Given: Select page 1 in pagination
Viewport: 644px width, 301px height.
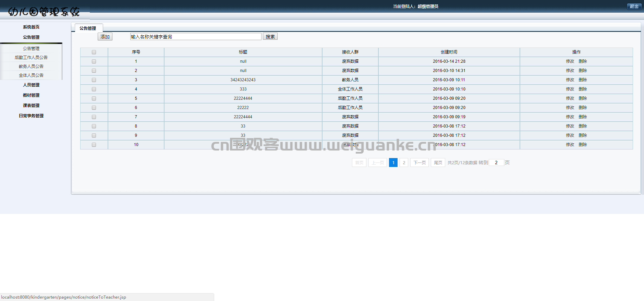Looking at the screenshot, I should 393,162.
